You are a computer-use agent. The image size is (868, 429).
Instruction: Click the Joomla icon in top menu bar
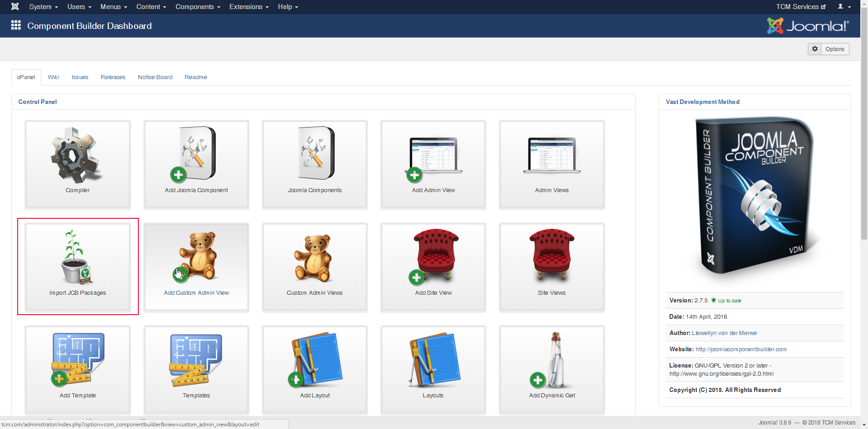click(x=15, y=6)
